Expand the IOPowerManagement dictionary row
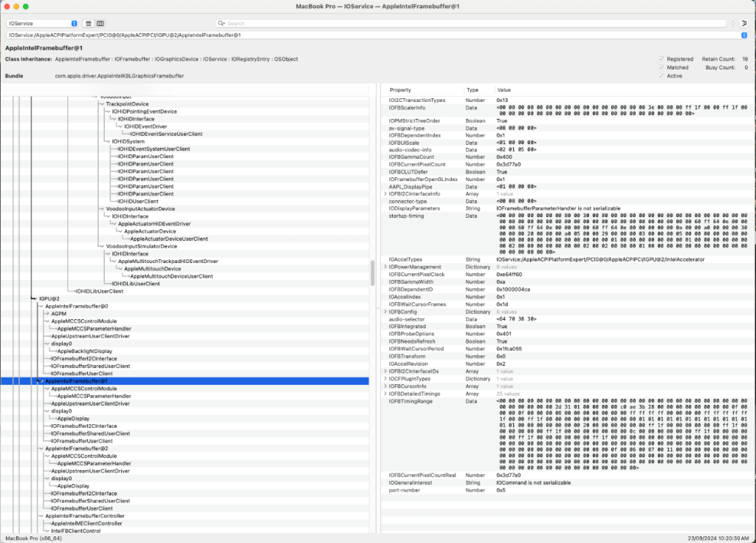This screenshot has width=756, height=543. 385,267
